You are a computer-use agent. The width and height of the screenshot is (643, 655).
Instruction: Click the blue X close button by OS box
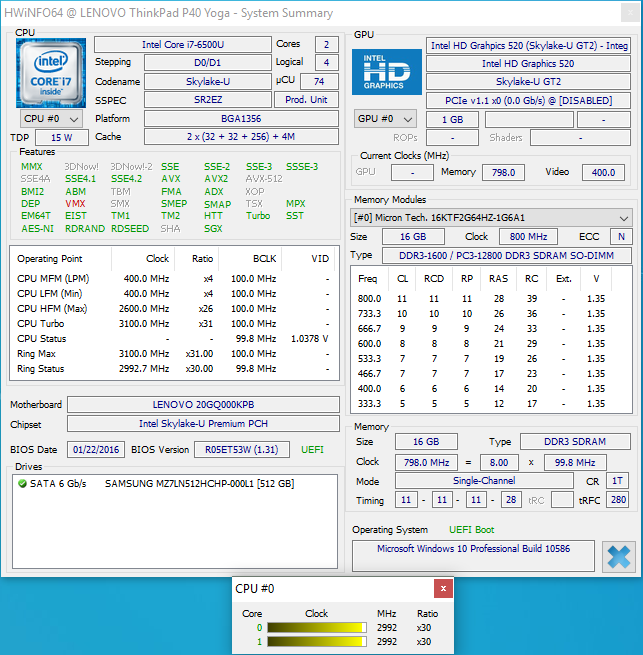tap(618, 557)
